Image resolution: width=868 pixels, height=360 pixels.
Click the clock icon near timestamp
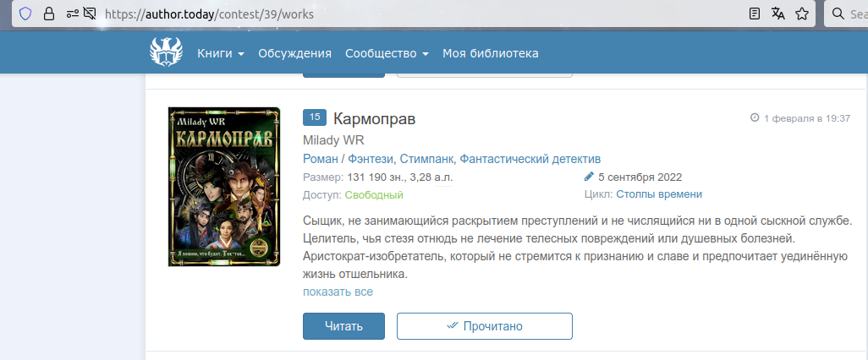click(755, 117)
